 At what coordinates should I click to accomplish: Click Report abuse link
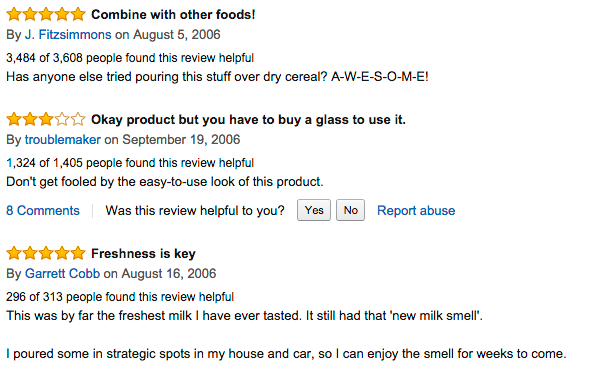pos(416,210)
